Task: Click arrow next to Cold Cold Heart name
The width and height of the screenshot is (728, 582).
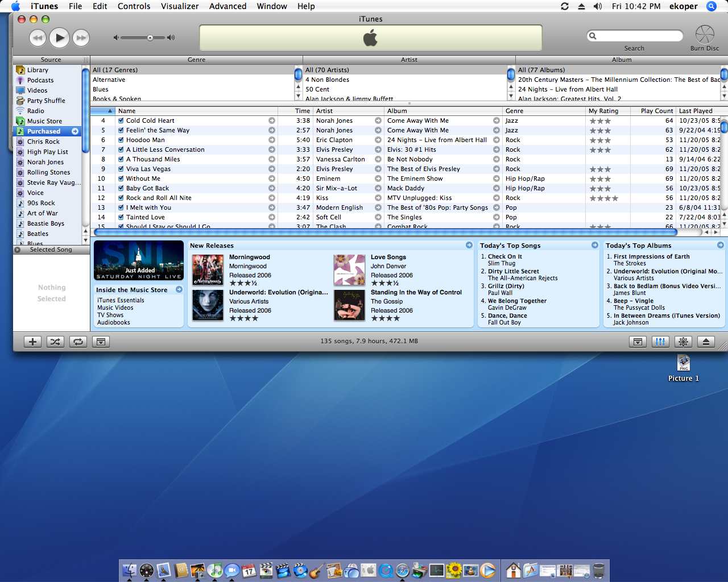Action: click(272, 120)
